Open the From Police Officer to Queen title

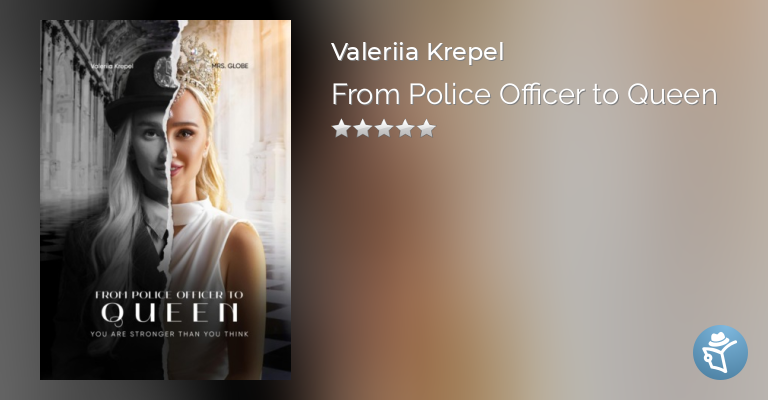tap(525, 94)
